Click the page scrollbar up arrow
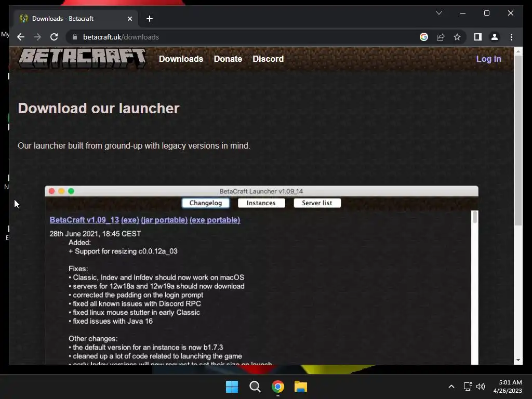The width and height of the screenshot is (532, 399). tap(518, 51)
